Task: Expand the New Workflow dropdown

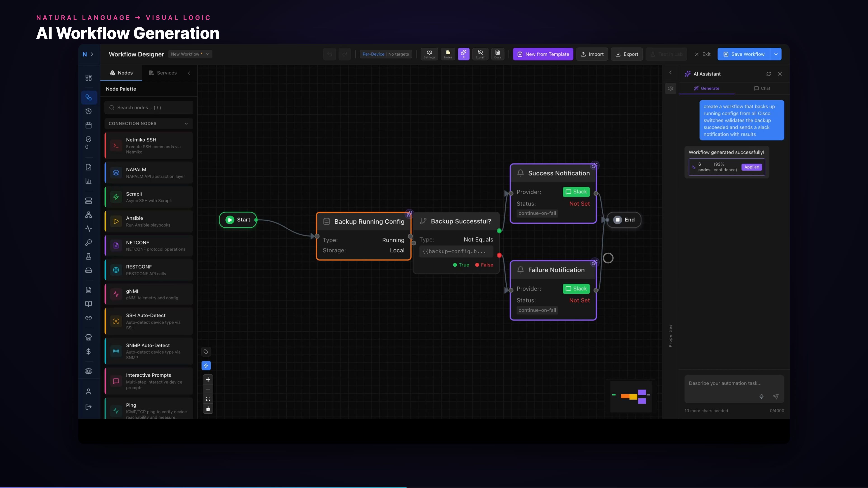Action: coord(207,54)
